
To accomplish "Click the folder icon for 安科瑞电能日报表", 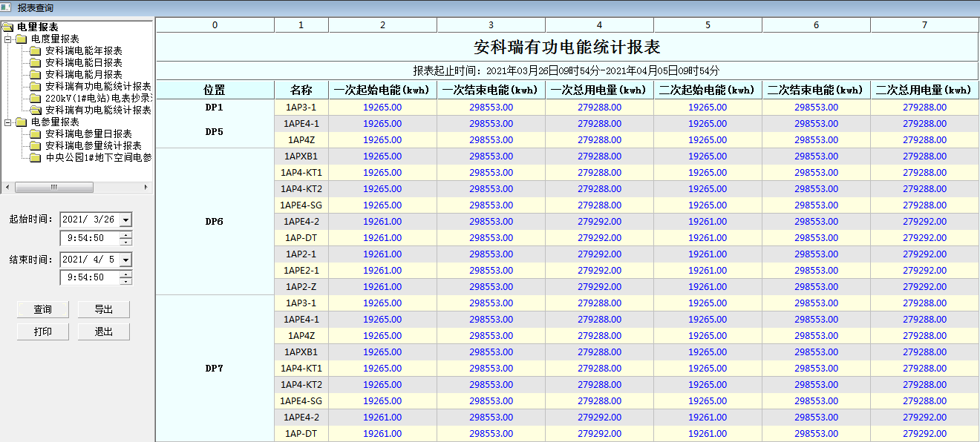I will click(x=35, y=62).
